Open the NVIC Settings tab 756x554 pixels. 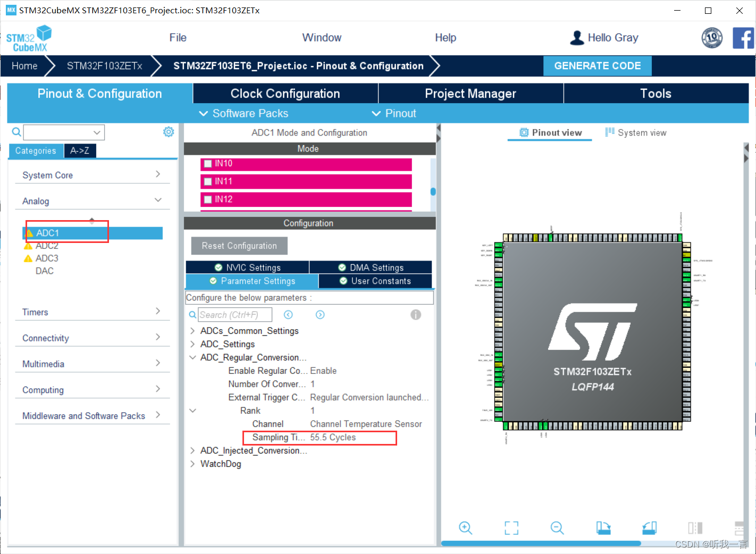pyautogui.click(x=248, y=267)
